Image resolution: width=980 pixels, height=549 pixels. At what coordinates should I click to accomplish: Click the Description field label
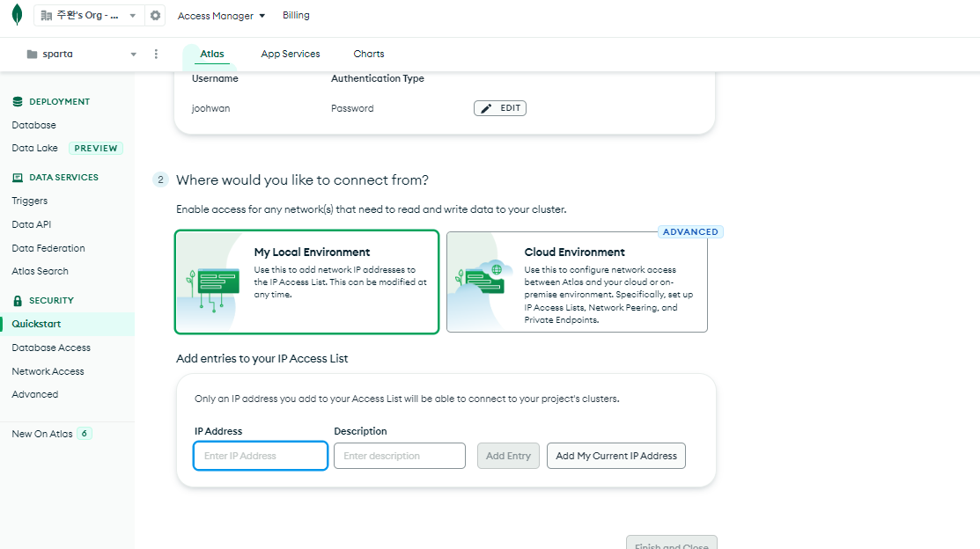tap(360, 431)
